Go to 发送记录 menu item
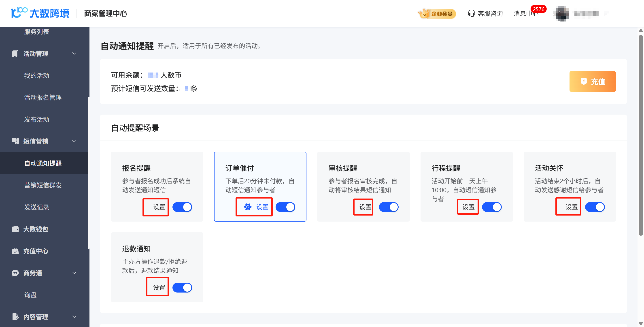 point(36,207)
